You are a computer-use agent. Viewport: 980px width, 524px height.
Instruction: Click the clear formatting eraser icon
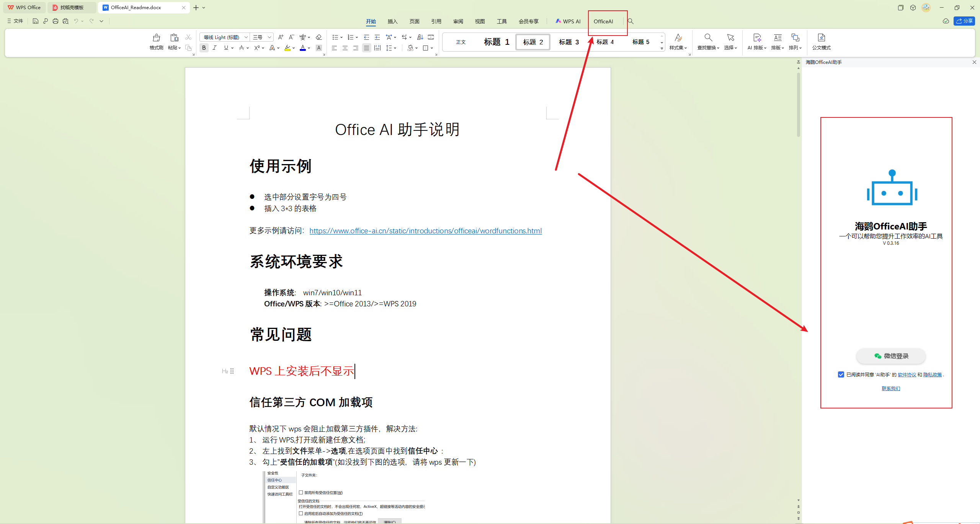318,37
